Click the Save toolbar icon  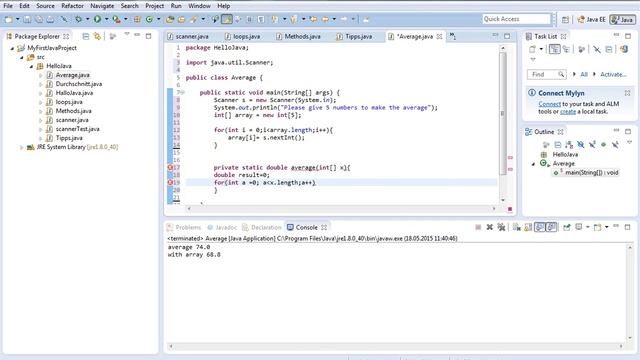click(x=27, y=19)
